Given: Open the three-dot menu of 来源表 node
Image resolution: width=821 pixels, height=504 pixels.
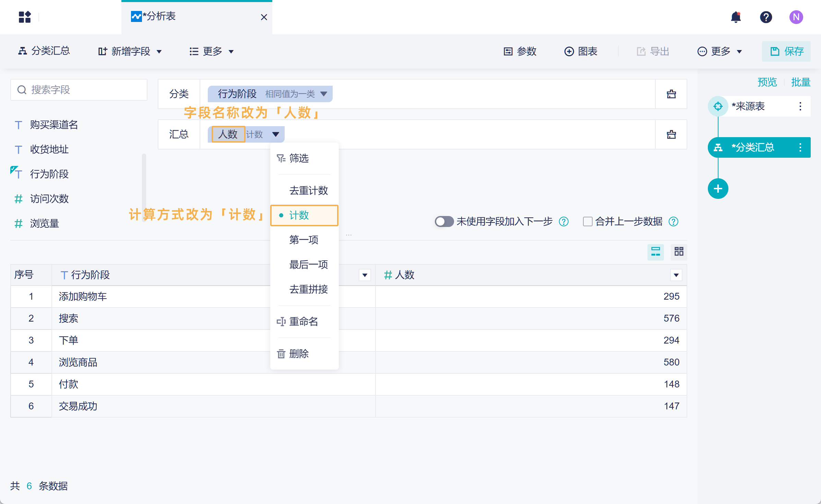Looking at the screenshot, I should pos(800,106).
